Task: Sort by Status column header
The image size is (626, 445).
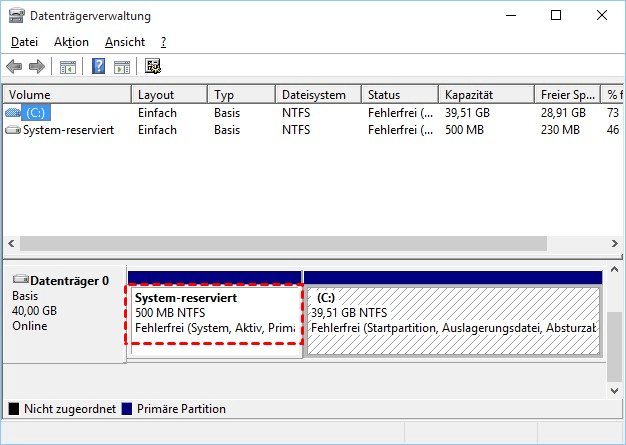Action: [400, 95]
